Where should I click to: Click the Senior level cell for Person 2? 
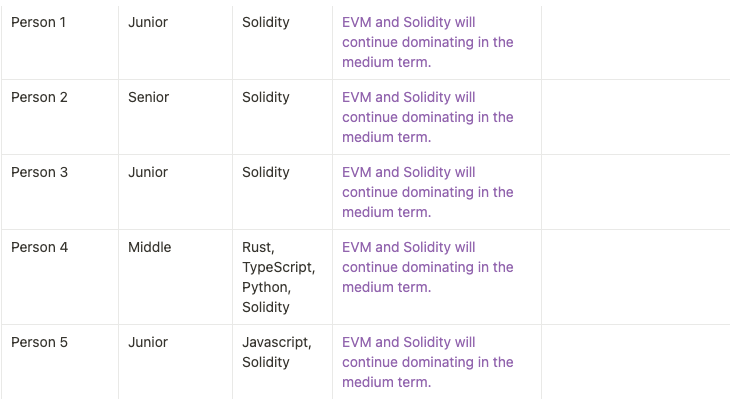tap(176, 117)
